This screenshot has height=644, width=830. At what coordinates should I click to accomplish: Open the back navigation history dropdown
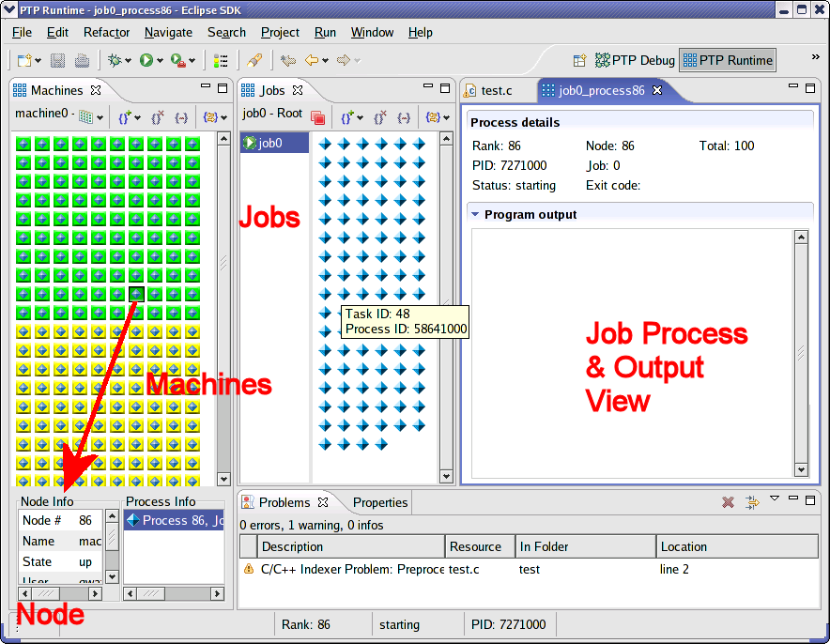pos(325,61)
